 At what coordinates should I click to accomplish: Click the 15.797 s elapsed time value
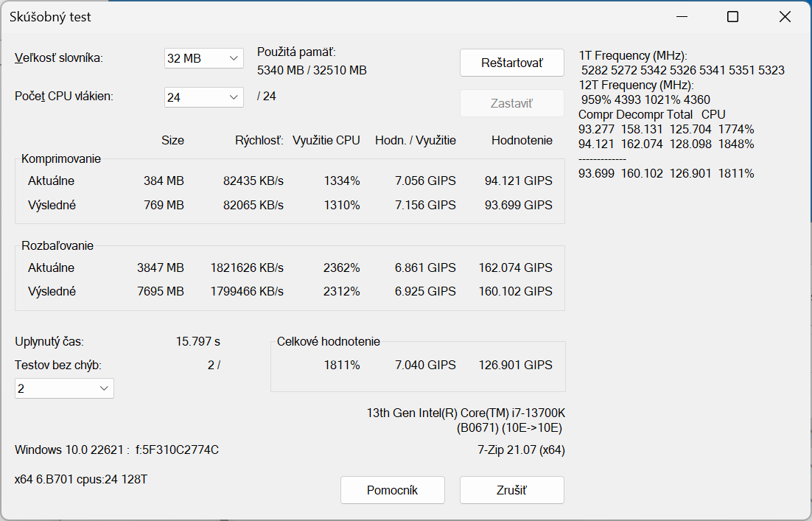coord(197,341)
